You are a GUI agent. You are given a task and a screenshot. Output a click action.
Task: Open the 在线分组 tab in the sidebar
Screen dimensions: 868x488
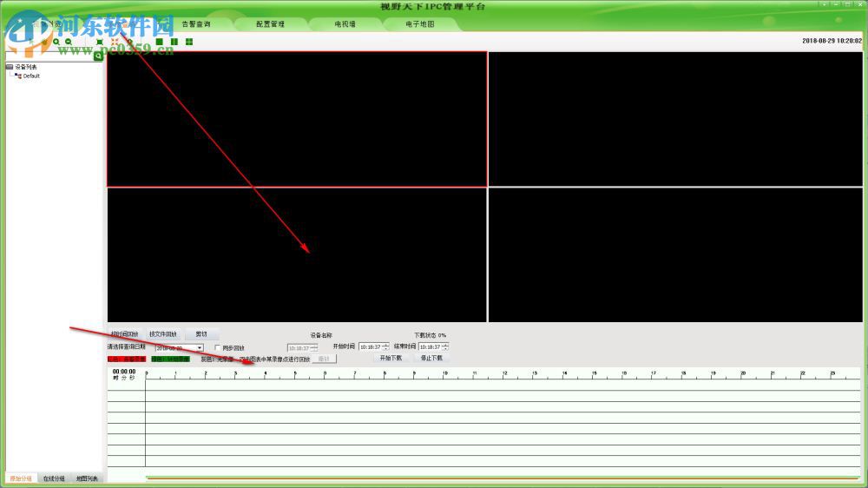[54, 478]
